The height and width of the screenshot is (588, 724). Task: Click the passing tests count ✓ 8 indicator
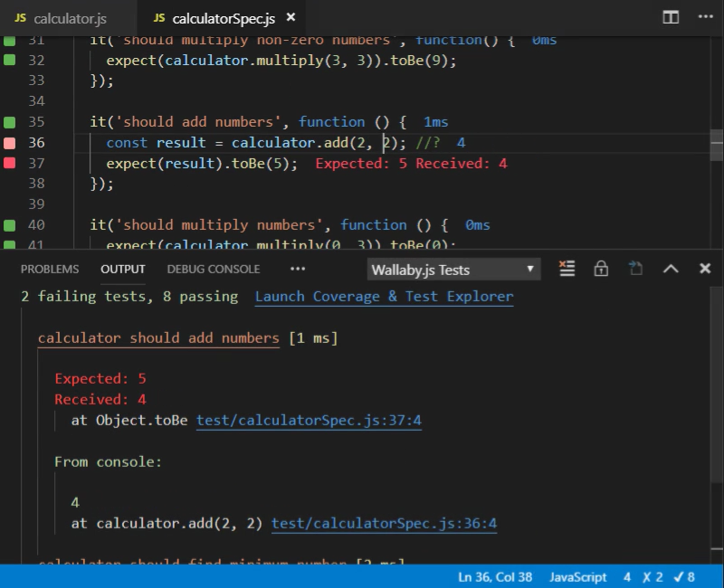684,577
